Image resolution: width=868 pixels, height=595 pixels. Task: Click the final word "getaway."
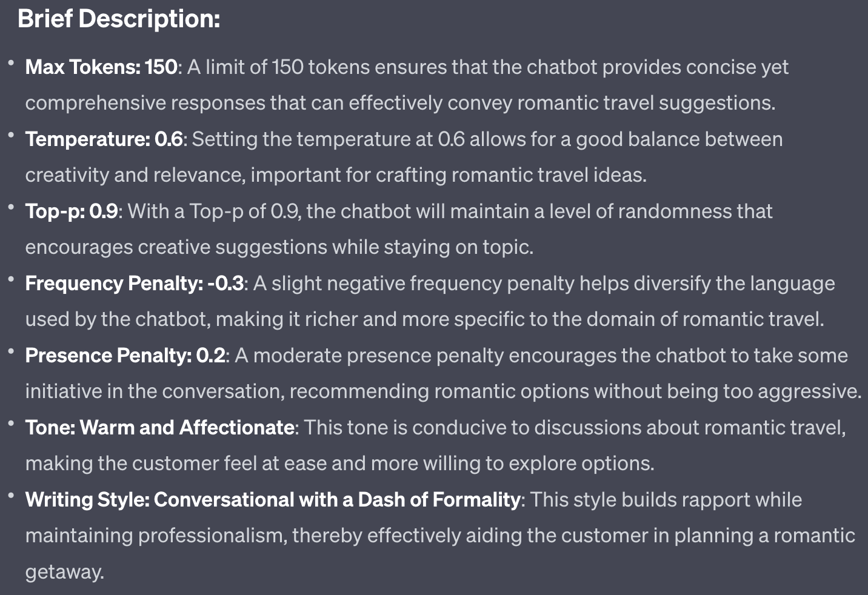pos(64,572)
